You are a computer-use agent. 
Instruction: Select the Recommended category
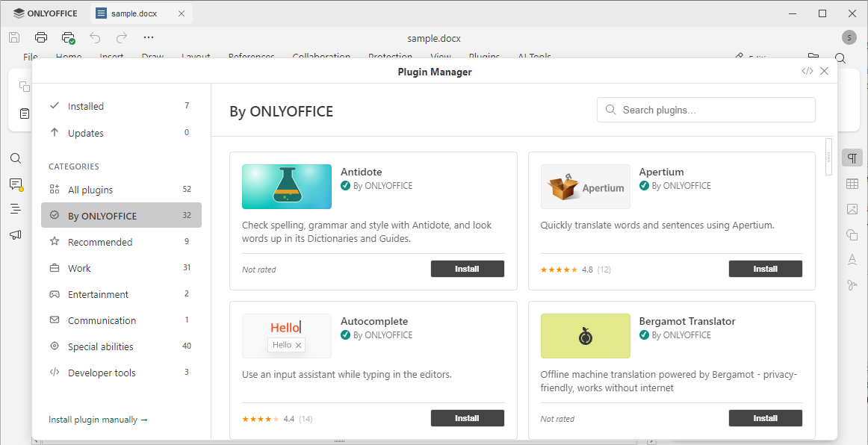(x=121, y=242)
